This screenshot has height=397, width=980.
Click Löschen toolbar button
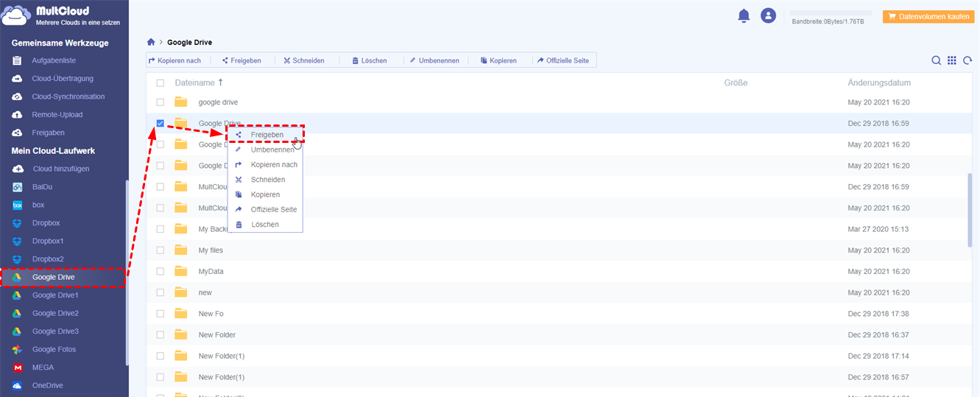370,60
